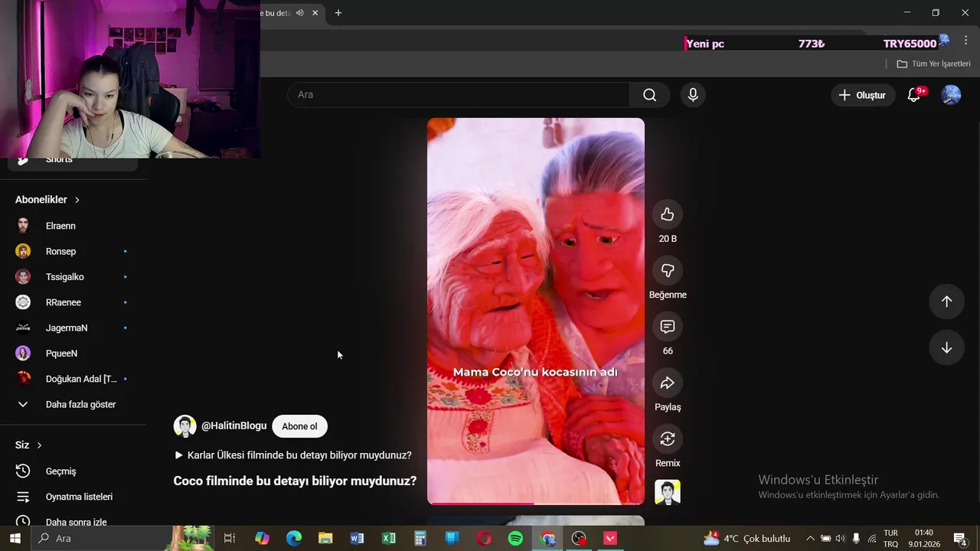
Task: Open Task View on the taskbar
Action: pos(229,538)
